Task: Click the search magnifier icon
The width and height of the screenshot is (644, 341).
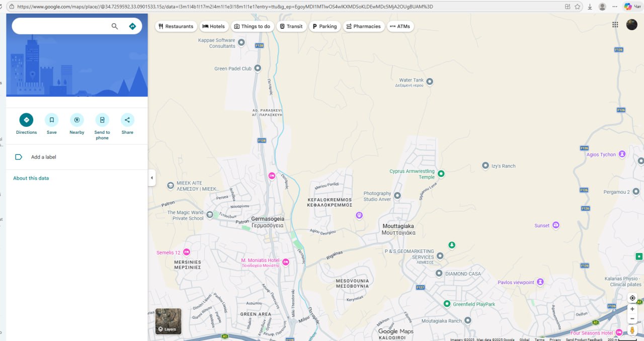Action: point(115,26)
